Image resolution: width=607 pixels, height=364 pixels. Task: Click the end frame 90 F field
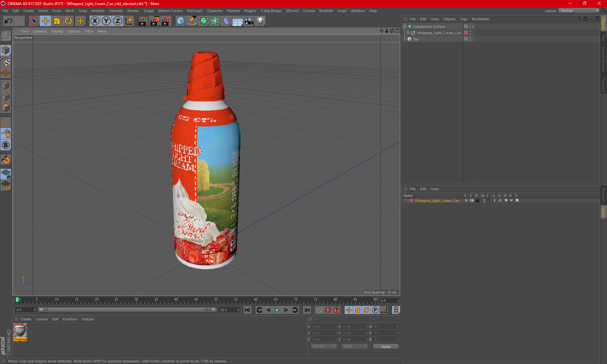229,310
